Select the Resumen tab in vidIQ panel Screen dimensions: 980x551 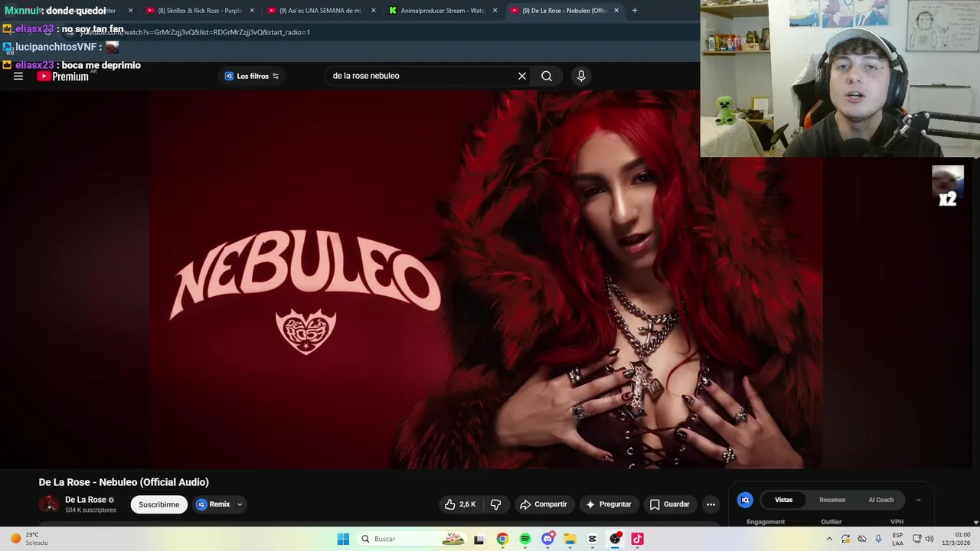point(832,500)
